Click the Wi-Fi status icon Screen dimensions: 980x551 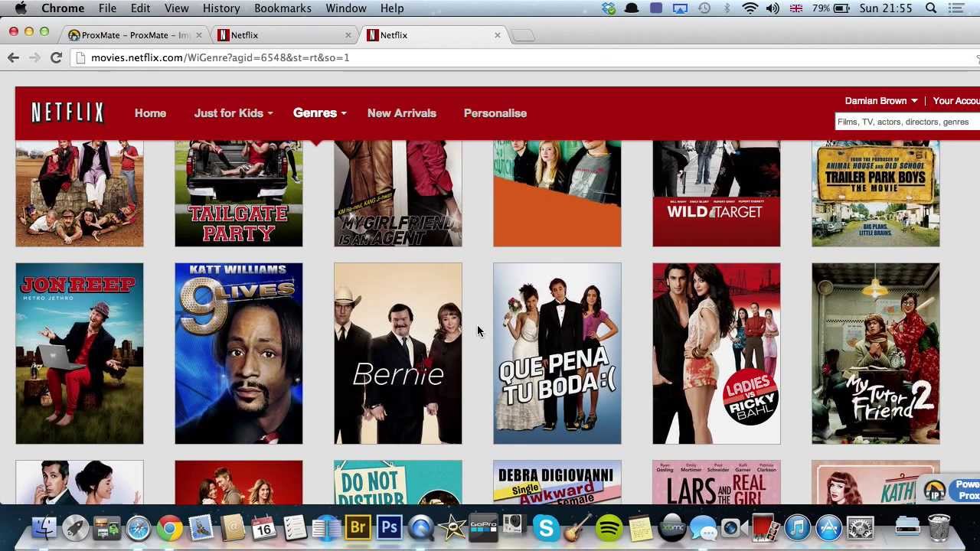tap(750, 8)
